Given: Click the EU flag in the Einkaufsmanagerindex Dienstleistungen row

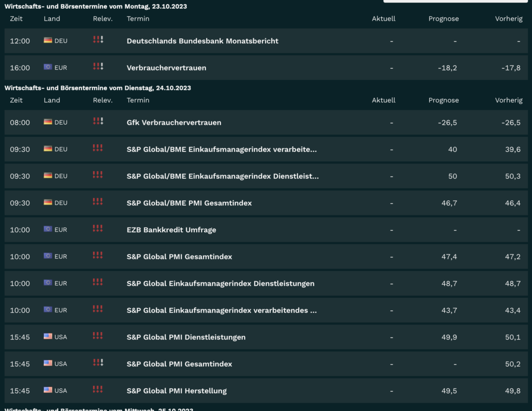Looking at the screenshot, I should pyautogui.click(x=48, y=283).
